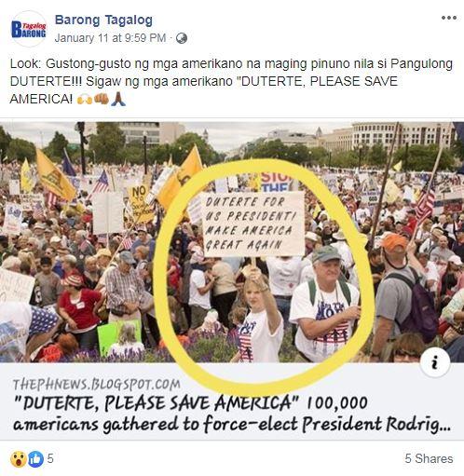The height and width of the screenshot is (476, 464).
Task: Click the raised hands emoji in caption
Action: [x=85, y=100]
